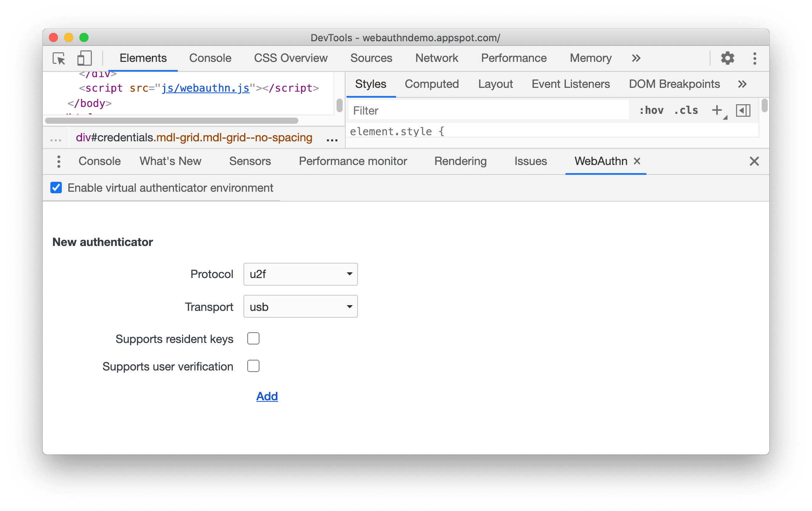Click the Elements panel icon

point(143,58)
